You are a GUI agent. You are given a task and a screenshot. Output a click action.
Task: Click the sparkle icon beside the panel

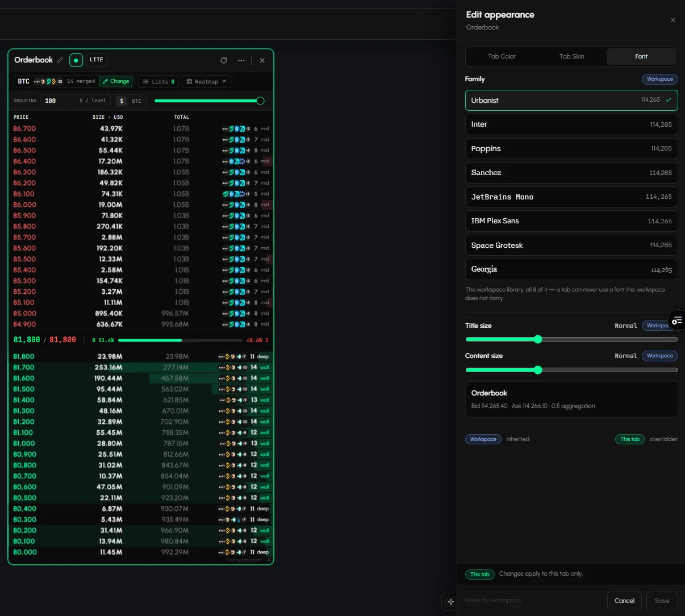[450, 601]
